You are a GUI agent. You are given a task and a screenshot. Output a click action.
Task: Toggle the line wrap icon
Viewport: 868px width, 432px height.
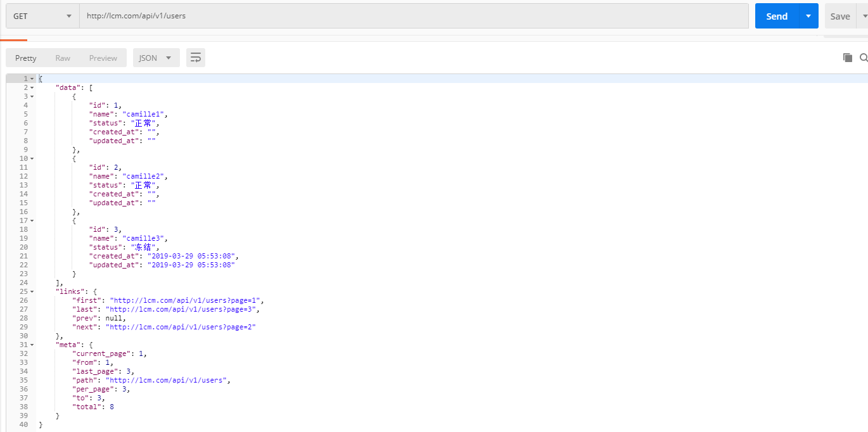196,58
